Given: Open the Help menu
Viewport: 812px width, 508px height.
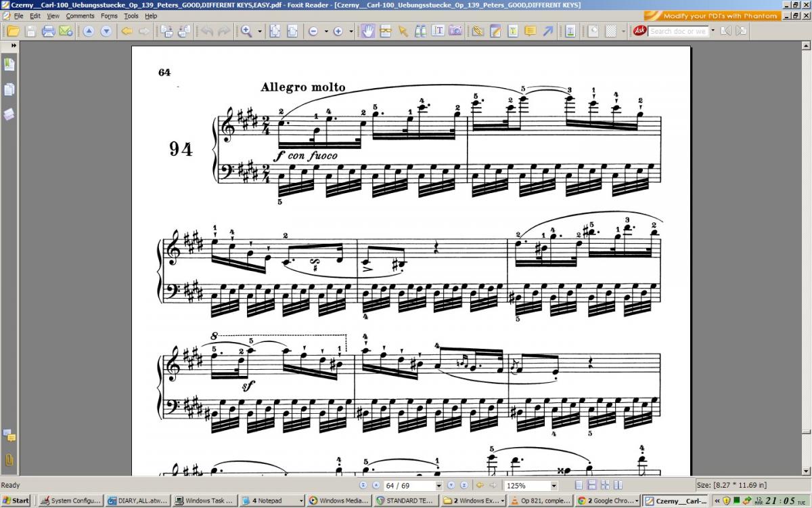Looking at the screenshot, I should pos(151,16).
